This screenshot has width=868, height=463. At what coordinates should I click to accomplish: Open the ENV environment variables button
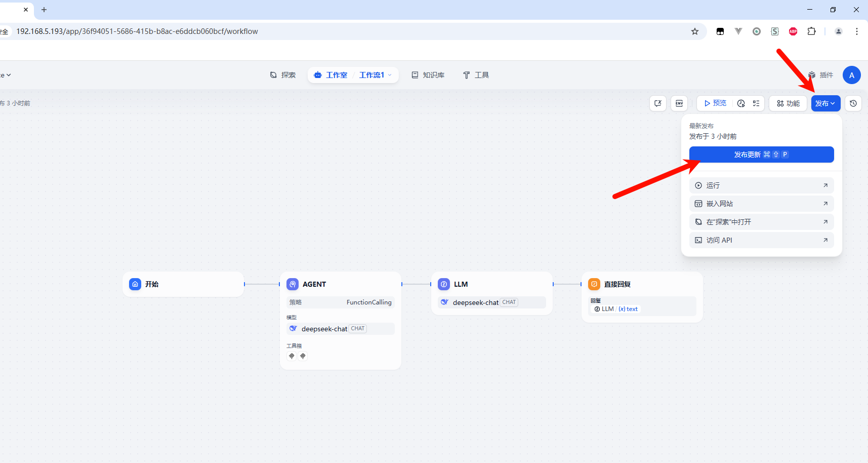(679, 103)
